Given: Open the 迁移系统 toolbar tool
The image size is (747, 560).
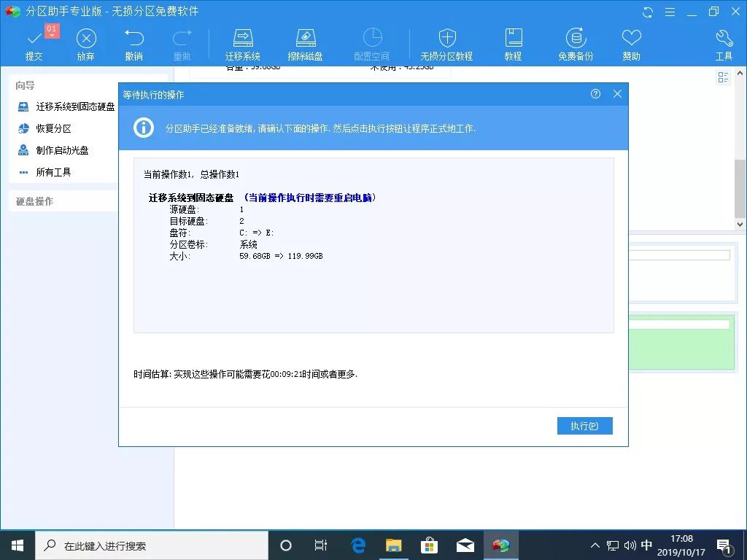Looking at the screenshot, I should point(242,44).
